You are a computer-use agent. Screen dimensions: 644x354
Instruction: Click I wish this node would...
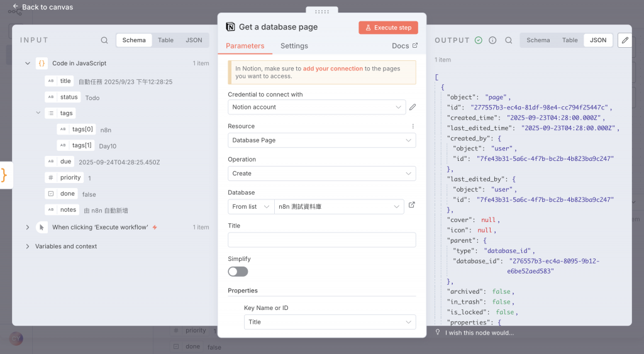pos(479,333)
